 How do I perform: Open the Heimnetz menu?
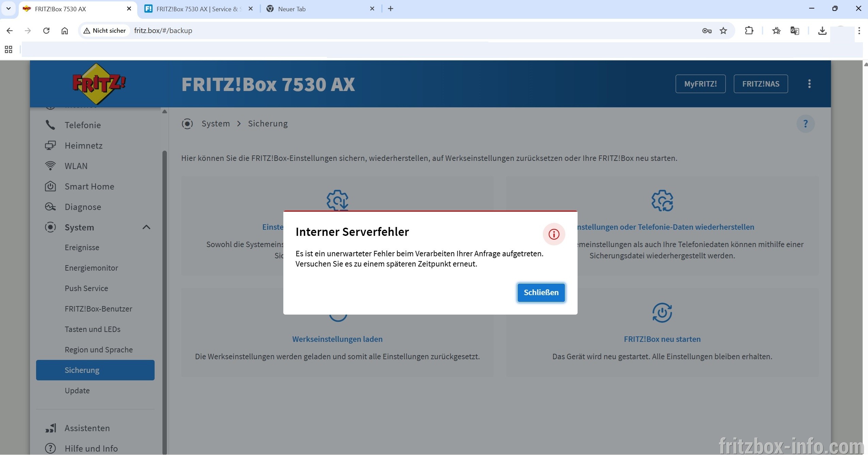coord(84,146)
